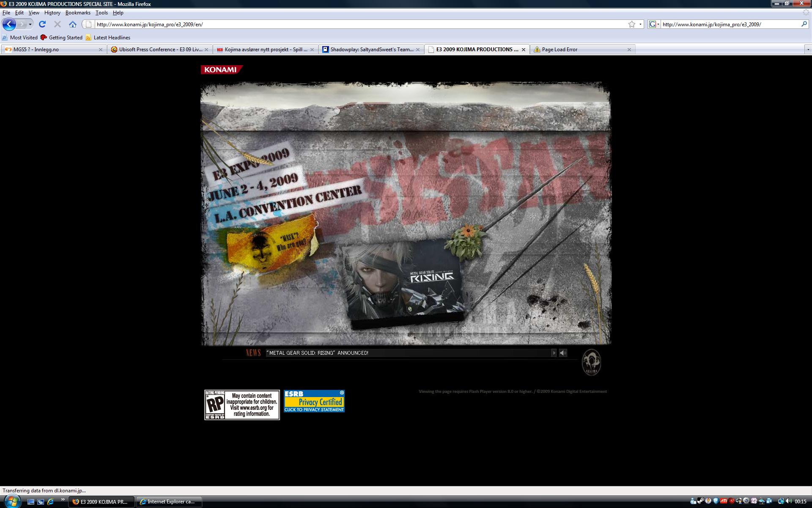This screenshot has height=508, width=812.
Task: Close the E3 2009 KOJIMA PRODUCTIONS tab
Action: [x=524, y=50]
